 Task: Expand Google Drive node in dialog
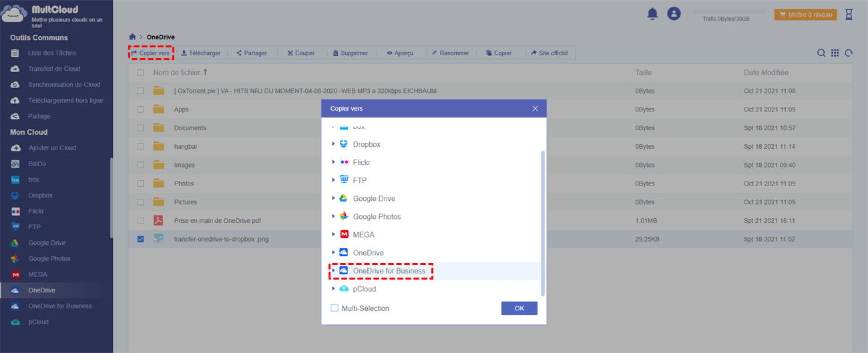(333, 198)
